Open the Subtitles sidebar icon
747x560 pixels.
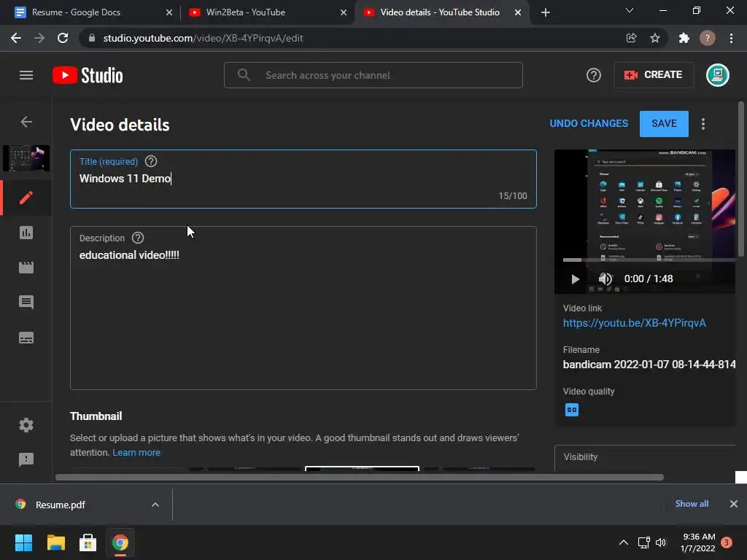[x=26, y=338]
